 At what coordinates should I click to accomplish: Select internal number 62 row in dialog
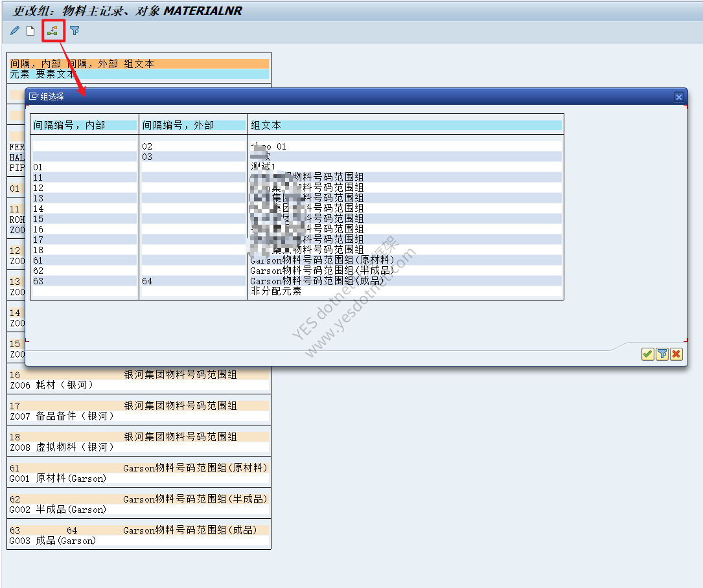point(297,271)
